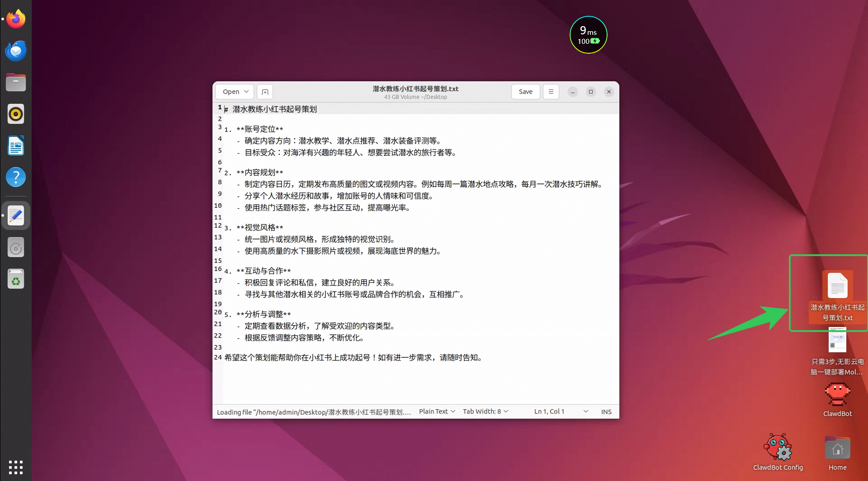Click the closing line '希望这个策划能帮助你'
Viewport: 868px width, 481px height.
click(x=354, y=358)
